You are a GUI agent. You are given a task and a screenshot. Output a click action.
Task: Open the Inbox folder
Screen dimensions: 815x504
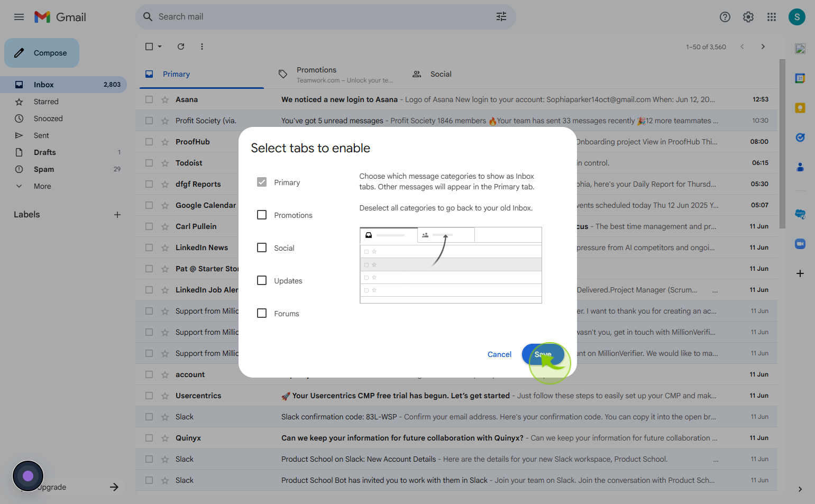(x=63, y=85)
